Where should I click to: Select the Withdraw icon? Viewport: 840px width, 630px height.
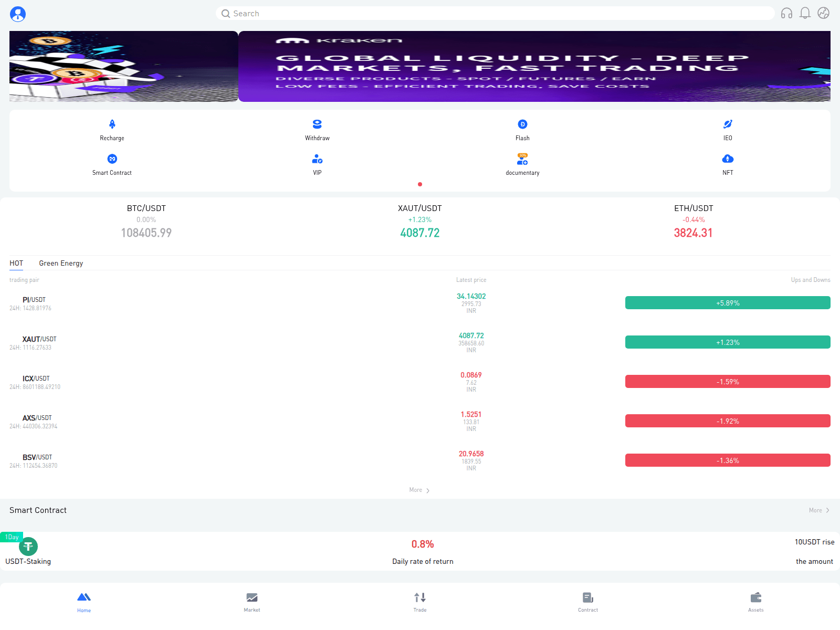[x=317, y=129]
